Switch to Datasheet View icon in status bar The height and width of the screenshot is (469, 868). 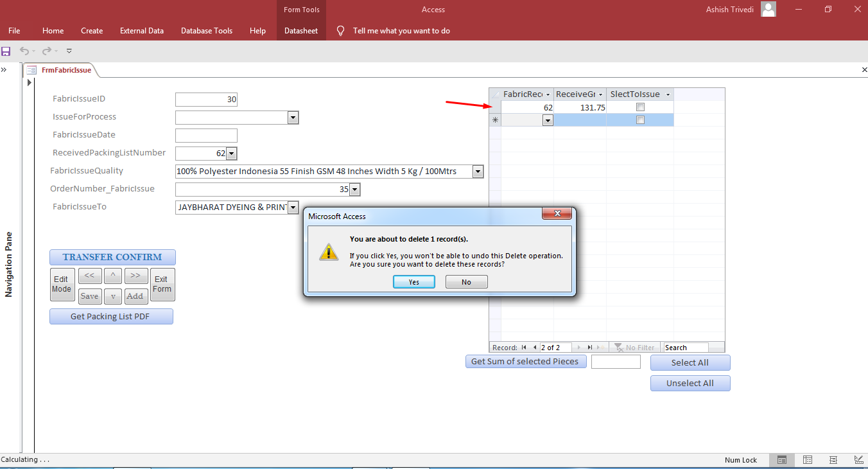[808, 460]
